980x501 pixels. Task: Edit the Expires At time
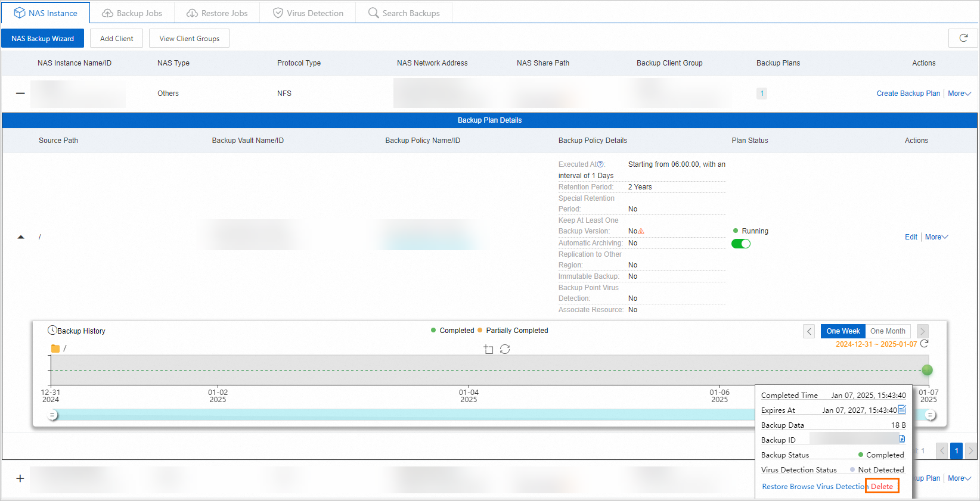pyautogui.click(x=902, y=409)
